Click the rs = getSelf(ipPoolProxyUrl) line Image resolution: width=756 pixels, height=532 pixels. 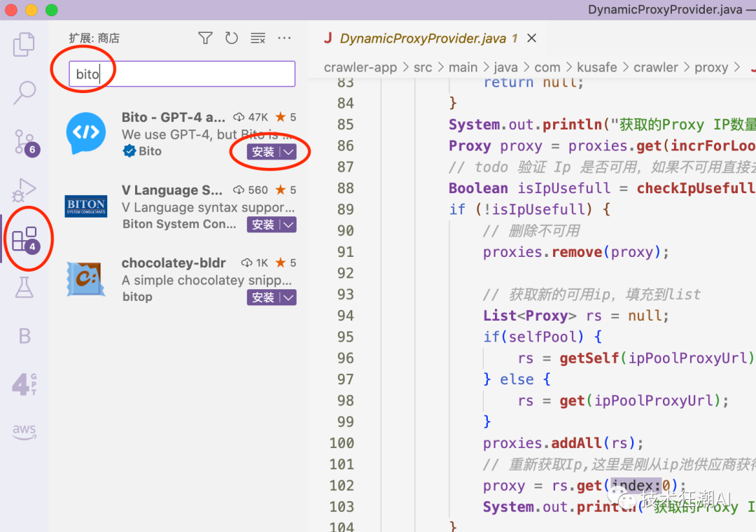[636, 358]
